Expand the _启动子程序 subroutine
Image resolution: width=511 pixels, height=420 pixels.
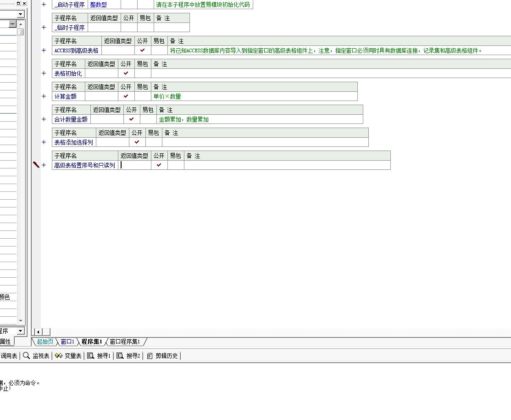coord(44,5)
